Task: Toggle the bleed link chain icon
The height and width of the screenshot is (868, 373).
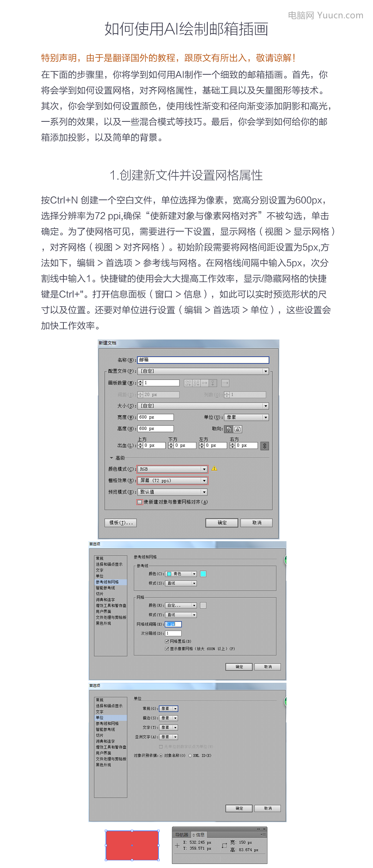Action: point(264,446)
